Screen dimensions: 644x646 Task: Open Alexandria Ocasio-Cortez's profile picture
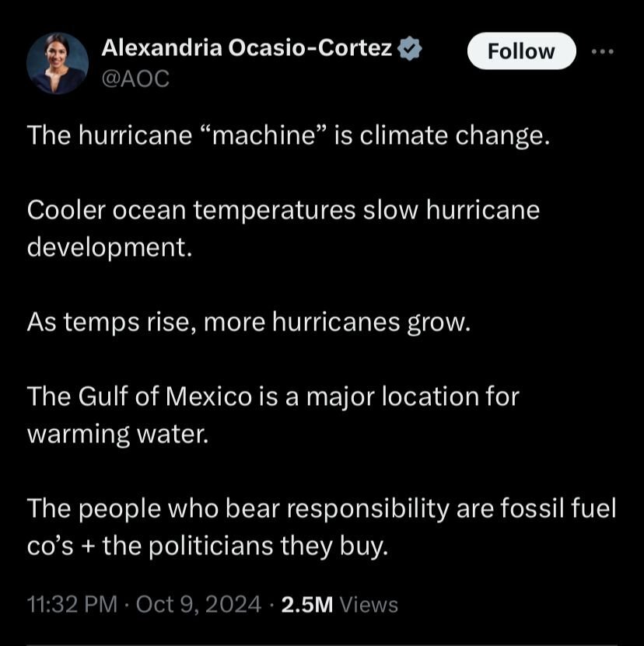[57, 63]
